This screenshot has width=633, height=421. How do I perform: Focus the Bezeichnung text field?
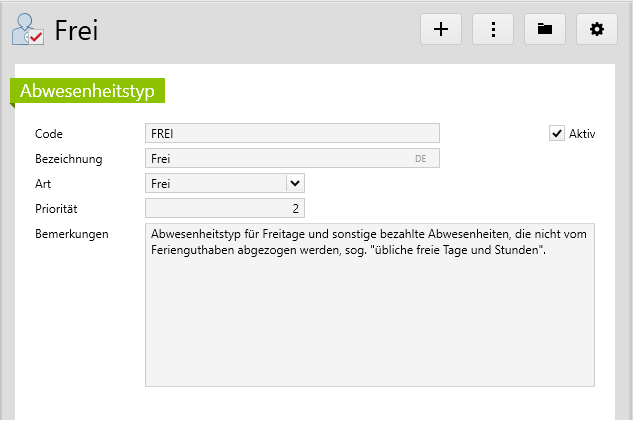pyautogui.click(x=280, y=158)
